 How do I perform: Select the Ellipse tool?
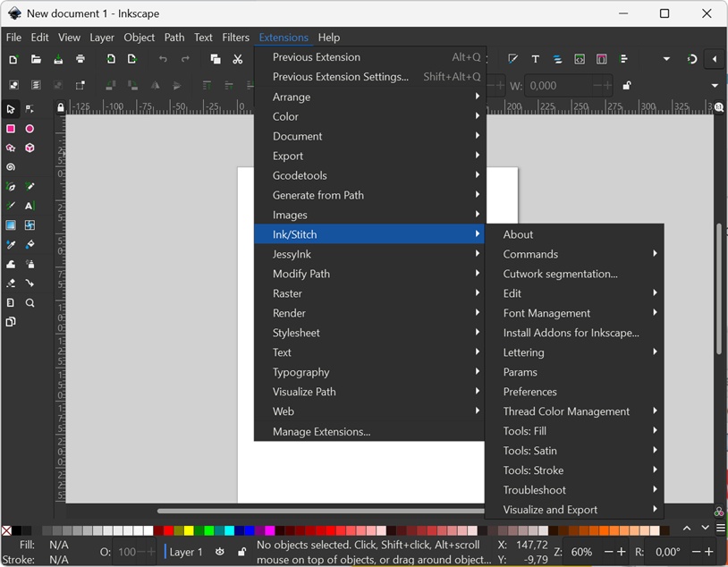pos(30,129)
